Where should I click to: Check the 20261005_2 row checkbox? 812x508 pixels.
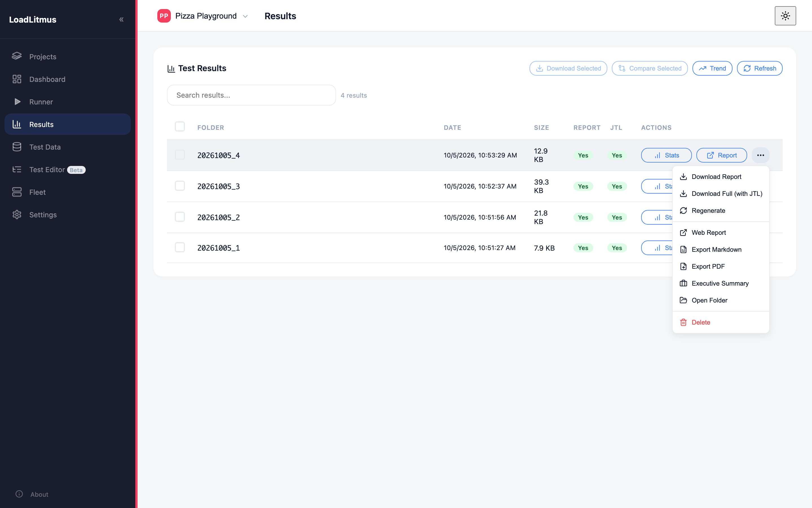pyautogui.click(x=180, y=217)
